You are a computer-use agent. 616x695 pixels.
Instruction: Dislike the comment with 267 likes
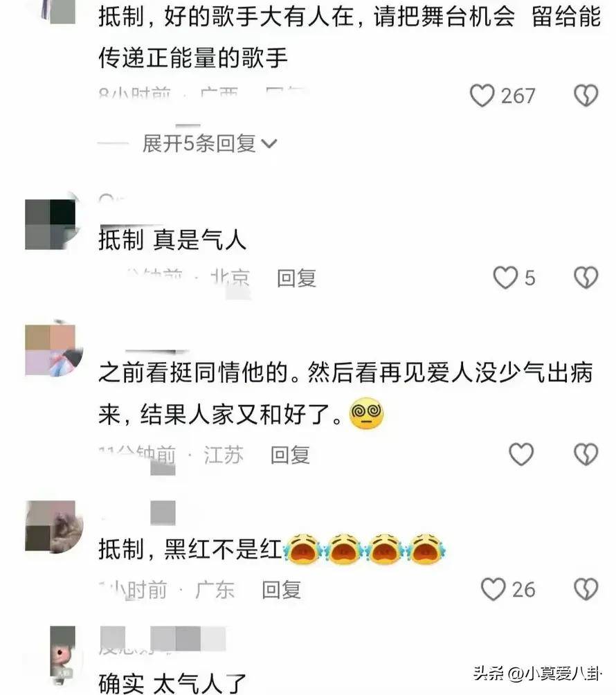[x=586, y=96]
